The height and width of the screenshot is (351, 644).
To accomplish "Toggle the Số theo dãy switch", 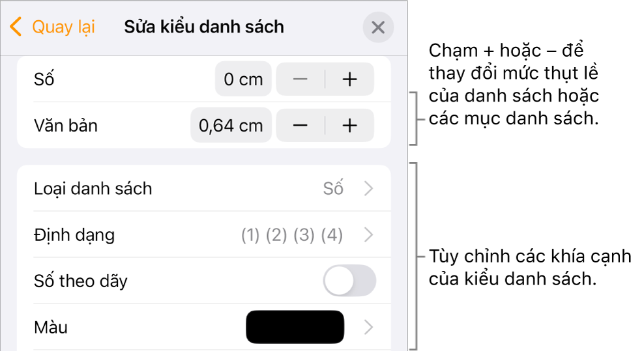I will (x=349, y=281).
